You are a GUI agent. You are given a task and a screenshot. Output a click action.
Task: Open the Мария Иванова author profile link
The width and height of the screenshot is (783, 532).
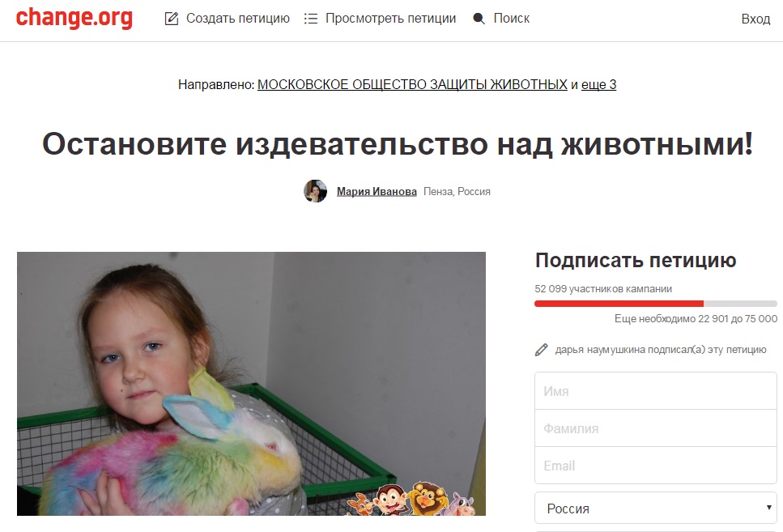[x=377, y=191]
